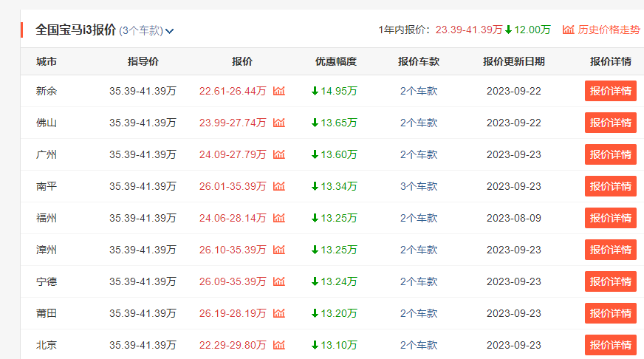Open price trend chart icon for 北京
The width and height of the screenshot is (644, 359).
[279, 345]
